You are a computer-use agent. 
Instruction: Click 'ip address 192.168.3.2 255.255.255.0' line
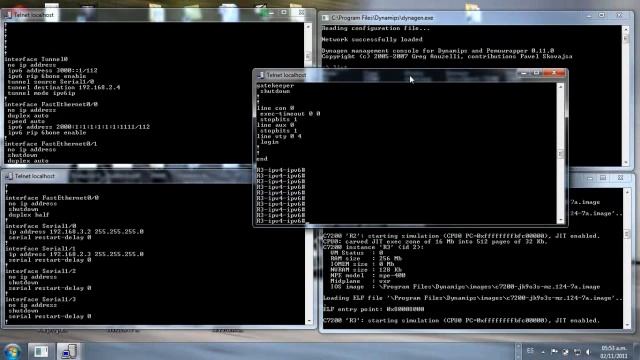click(76, 232)
